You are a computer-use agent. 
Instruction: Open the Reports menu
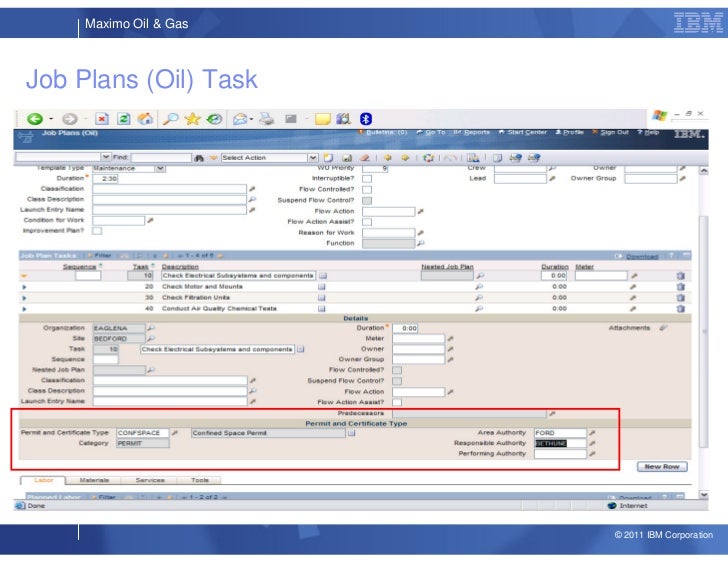pyautogui.click(x=472, y=133)
